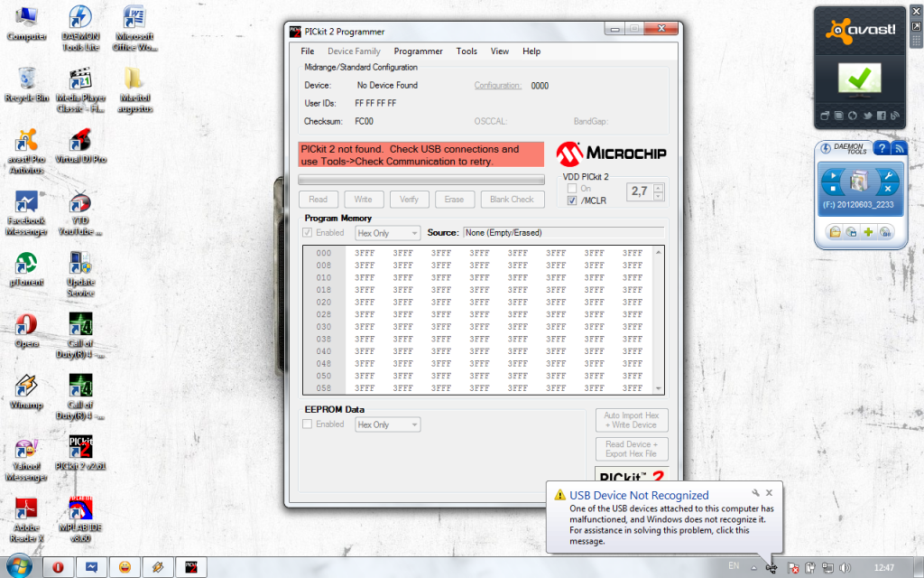
Task: Close the USB Device Not Recognized balloon
Action: pos(769,492)
